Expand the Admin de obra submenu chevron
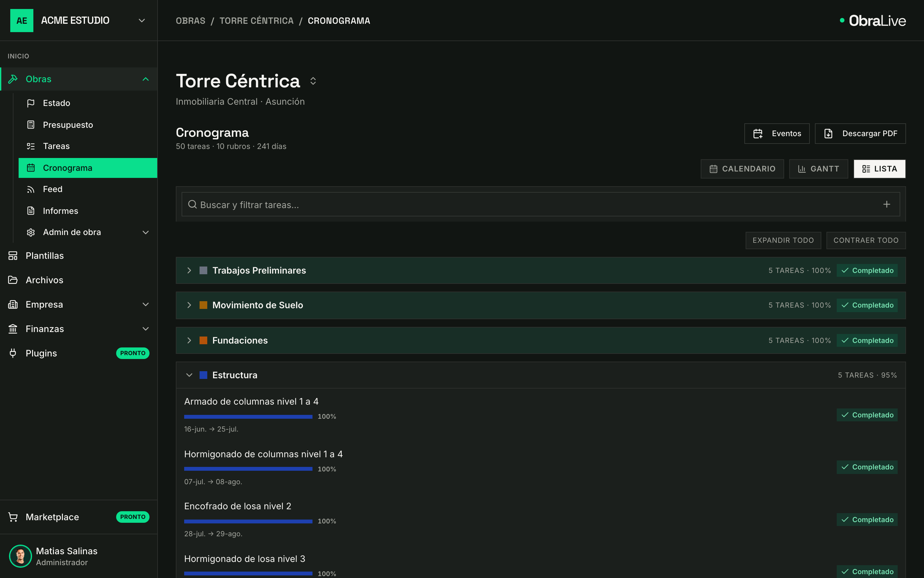Viewport: 924px width, 578px height. 145,232
